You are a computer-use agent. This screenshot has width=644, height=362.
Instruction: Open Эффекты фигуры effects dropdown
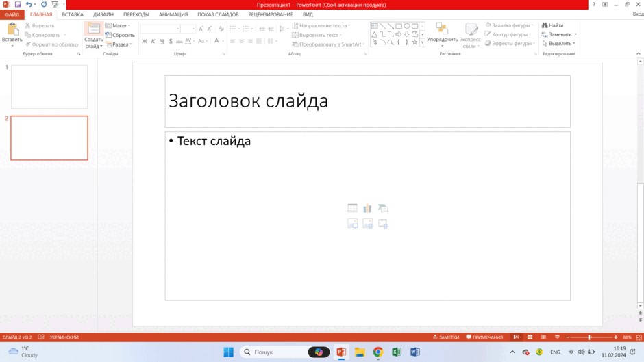(x=510, y=43)
